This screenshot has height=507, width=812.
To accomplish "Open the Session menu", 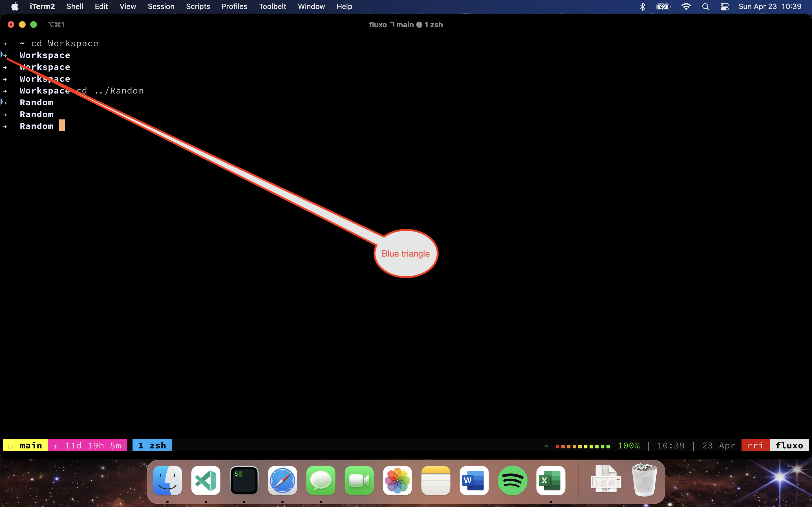I will (161, 6).
